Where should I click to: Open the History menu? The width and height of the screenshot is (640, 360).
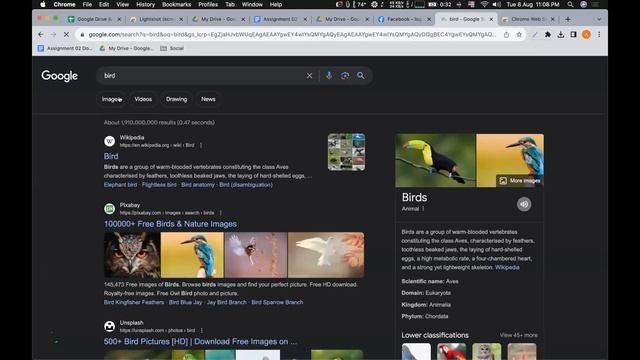(145, 4)
